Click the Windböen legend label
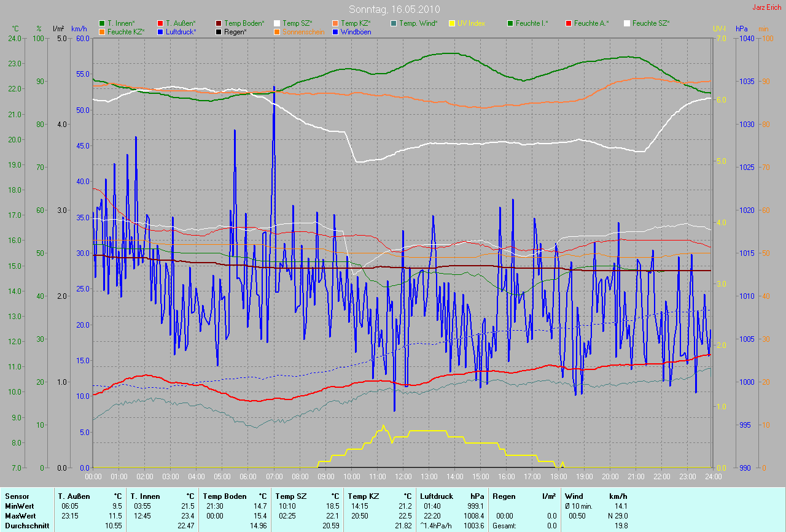This screenshot has width=786, height=532. tap(356, 31)
